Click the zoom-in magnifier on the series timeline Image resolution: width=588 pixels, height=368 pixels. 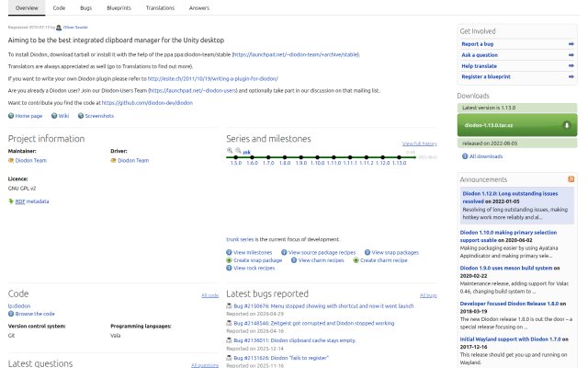[x=230, y=151]
